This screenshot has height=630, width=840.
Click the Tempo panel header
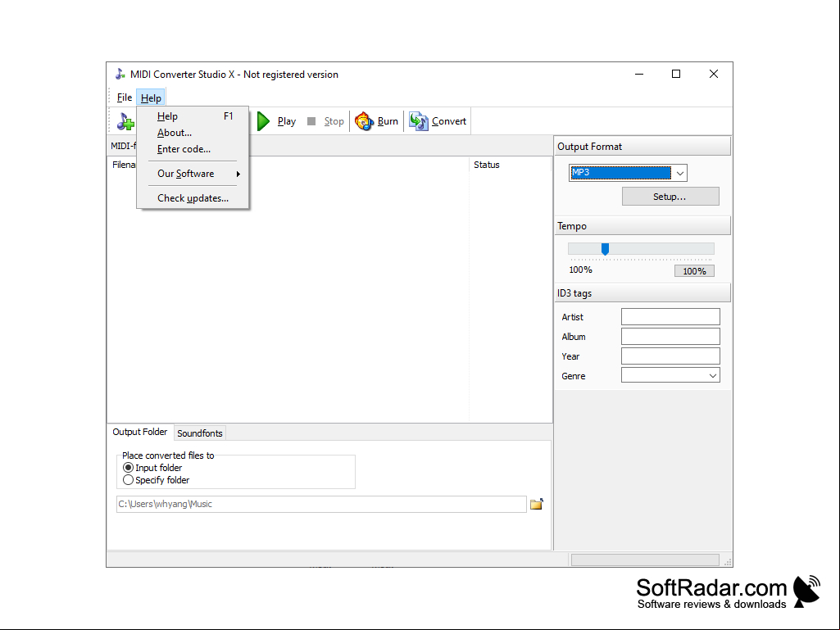(642, 226)
